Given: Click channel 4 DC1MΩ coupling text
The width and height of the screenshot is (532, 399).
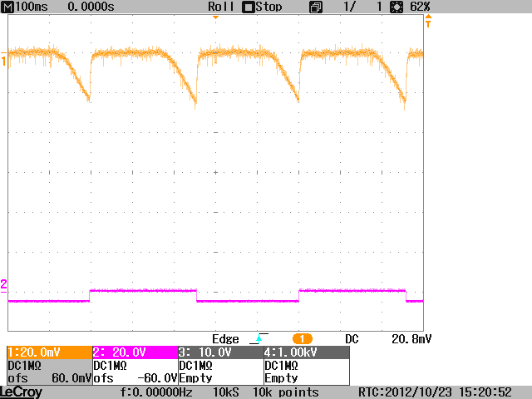Looking at the screenshot, I should pyautogui.click(x=281, y=366).
